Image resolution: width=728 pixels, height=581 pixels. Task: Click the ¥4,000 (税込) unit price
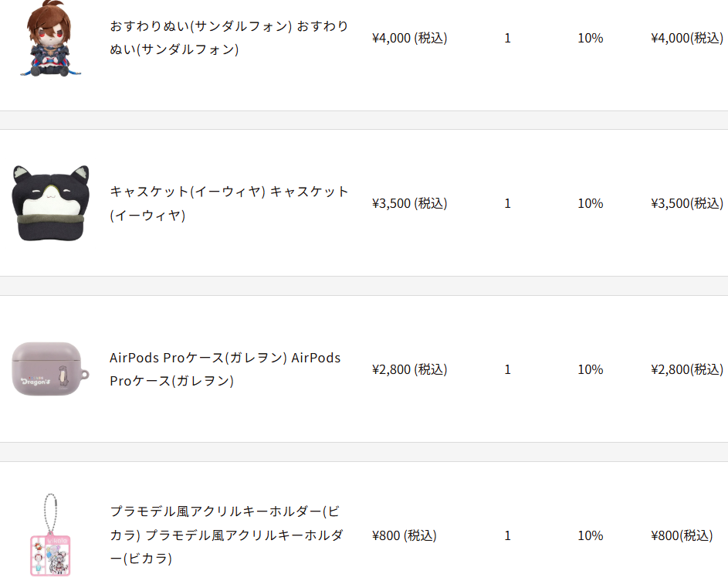point(409,38)
